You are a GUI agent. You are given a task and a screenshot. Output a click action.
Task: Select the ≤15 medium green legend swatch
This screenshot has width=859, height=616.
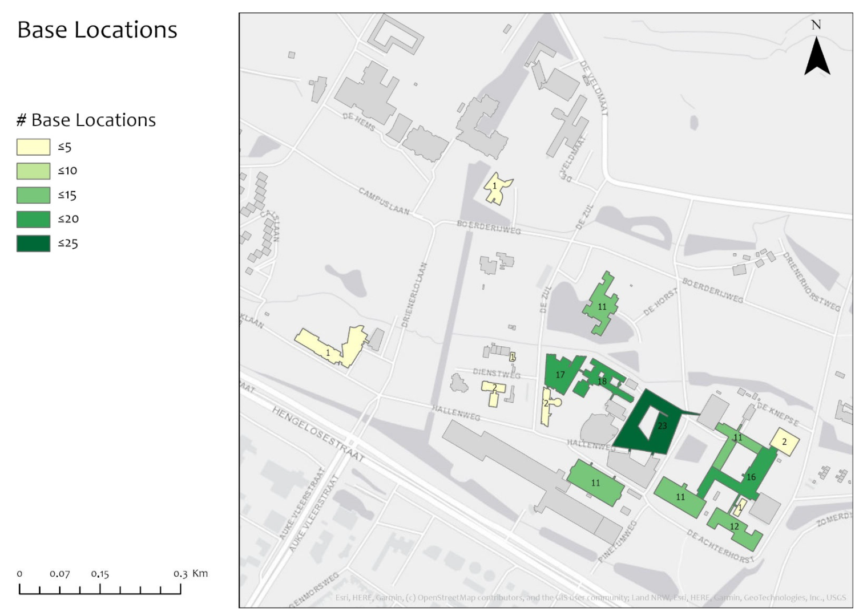[33, 195]
